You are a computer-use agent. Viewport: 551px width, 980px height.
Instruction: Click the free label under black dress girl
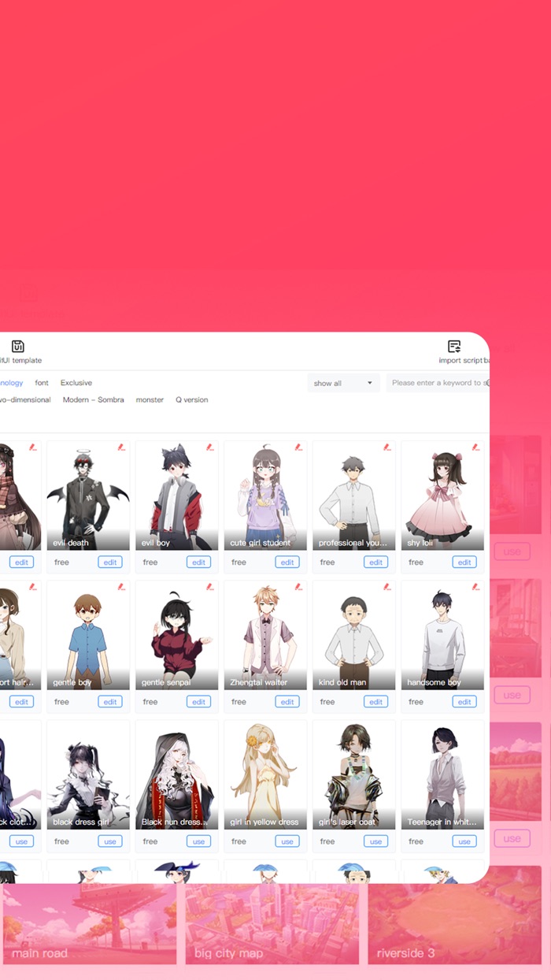pyautogui.click(x=61, y=841)
